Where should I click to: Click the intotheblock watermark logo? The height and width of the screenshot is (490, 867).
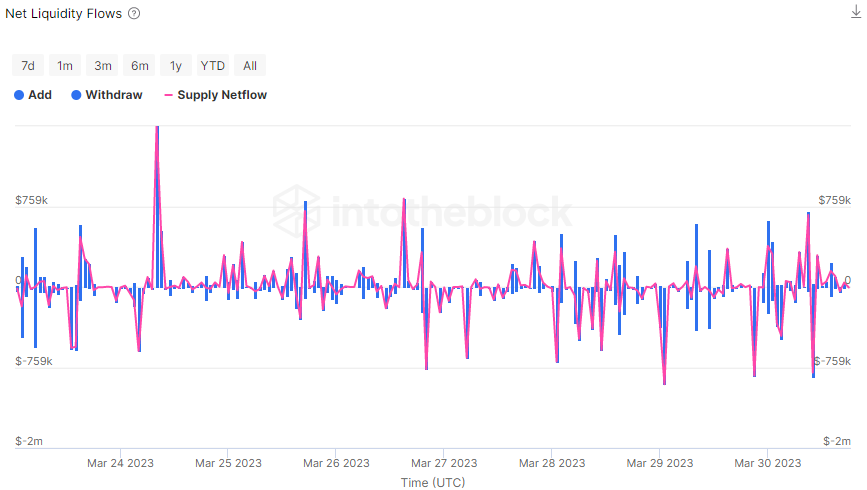(x=423, y=211)
